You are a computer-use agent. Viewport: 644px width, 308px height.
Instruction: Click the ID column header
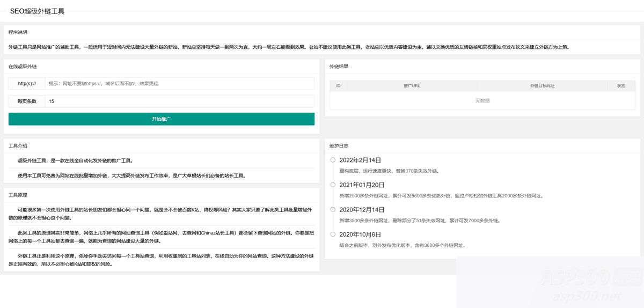point(338,86)
